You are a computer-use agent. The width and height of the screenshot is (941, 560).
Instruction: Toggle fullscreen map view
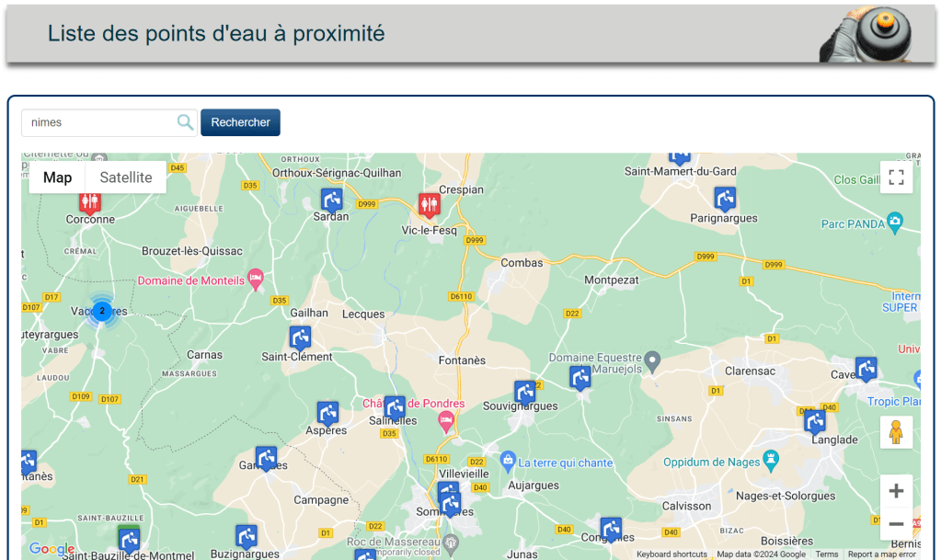tap(896, 177)
